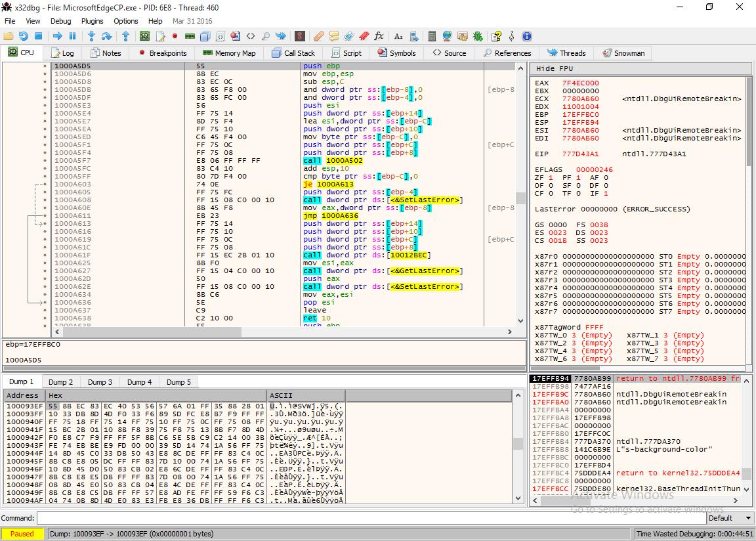The width and height of the screenshot is (756, 541).
Task: Toggle the Hide FPU button
Action: pos(555,68)
